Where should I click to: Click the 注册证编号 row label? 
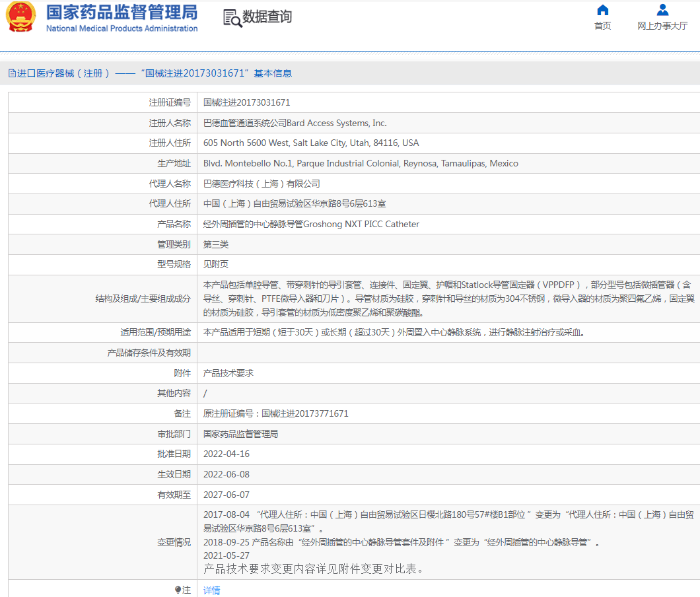point(170,103)
